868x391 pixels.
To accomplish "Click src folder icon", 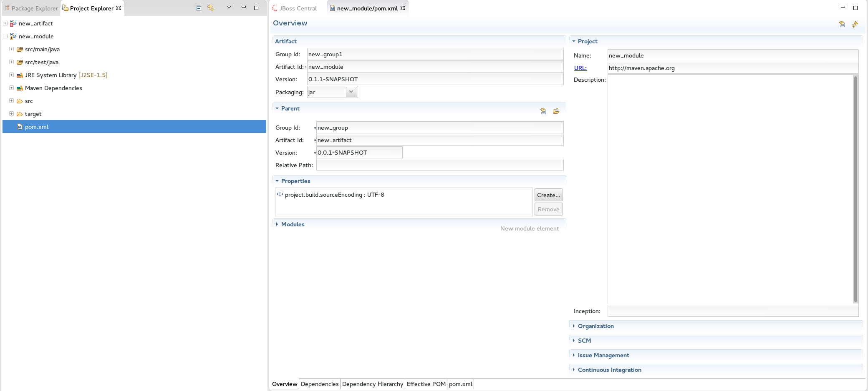I will (x=20, y=101).
